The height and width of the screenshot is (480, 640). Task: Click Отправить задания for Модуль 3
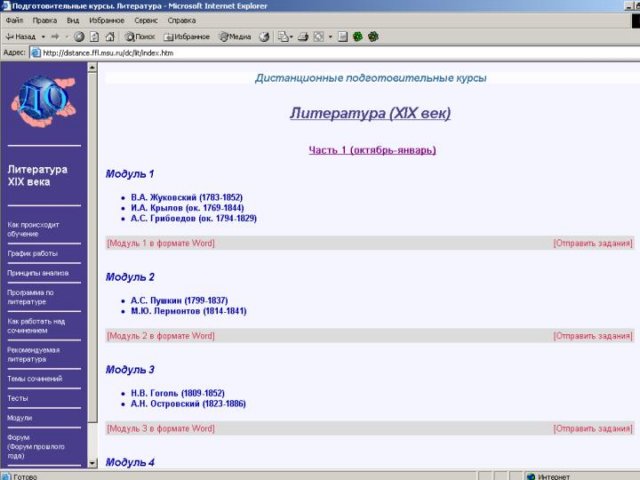coord(593,429)
